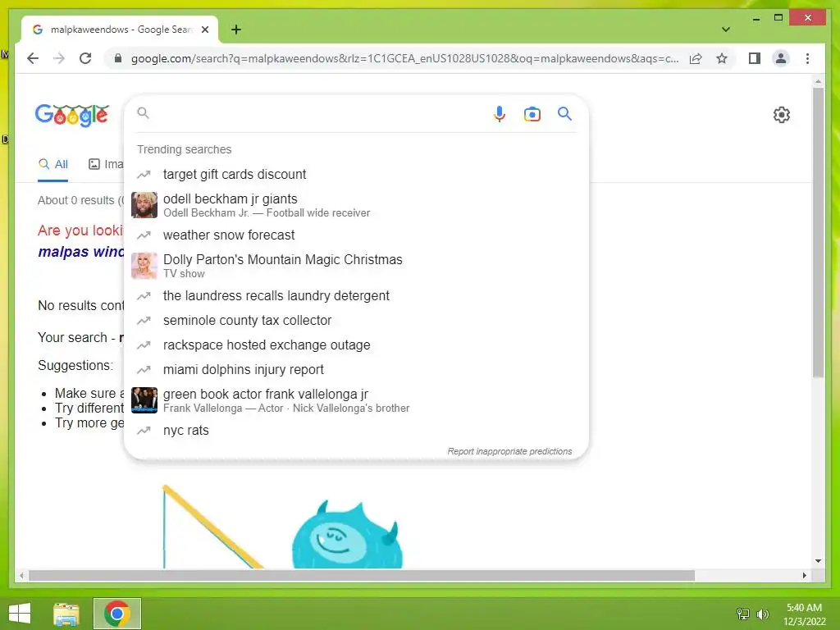
Task: Click Dolly Parton thumbnail photo
Action: click(x=144, y=266)
